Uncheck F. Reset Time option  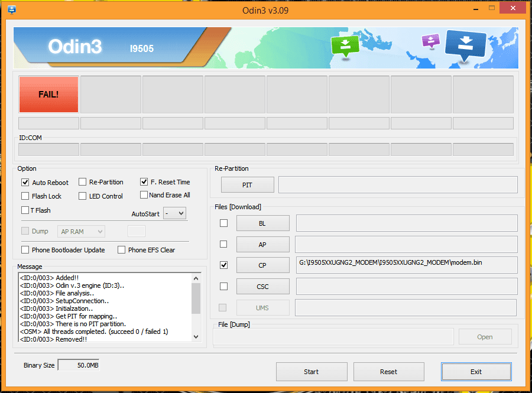click(x=144, y=182)
